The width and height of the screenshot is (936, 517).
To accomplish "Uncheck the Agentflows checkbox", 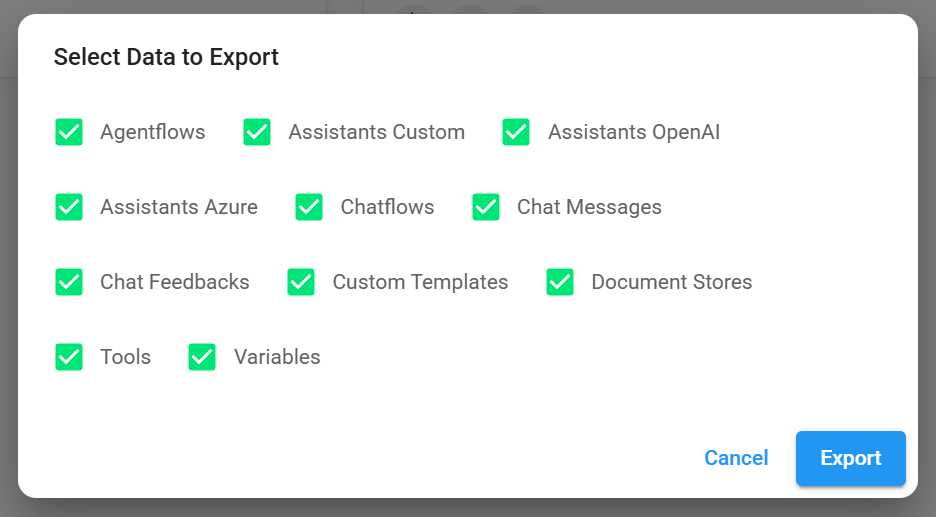I will pos(69,132).
